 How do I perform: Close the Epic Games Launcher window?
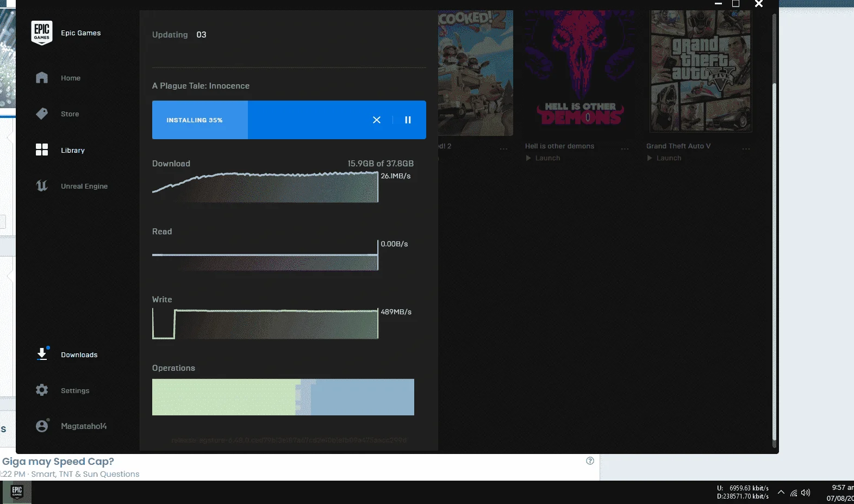coord(759,4)
